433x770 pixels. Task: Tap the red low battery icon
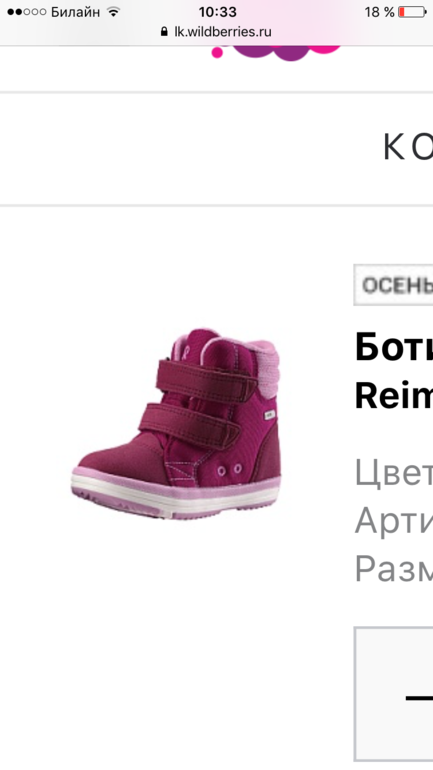(412, 12)
